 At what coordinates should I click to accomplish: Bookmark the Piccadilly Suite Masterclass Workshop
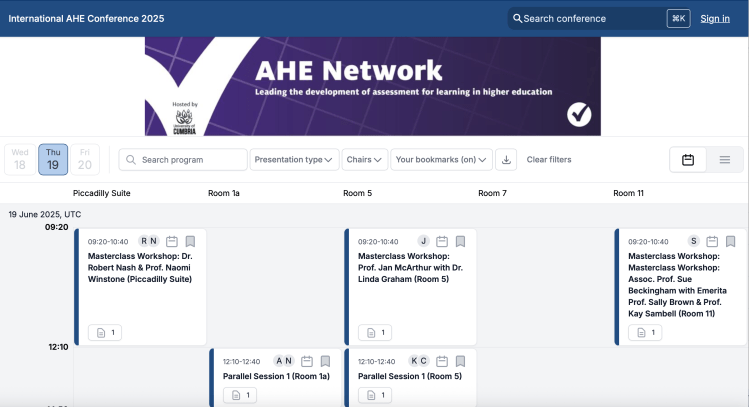point(190,241)
